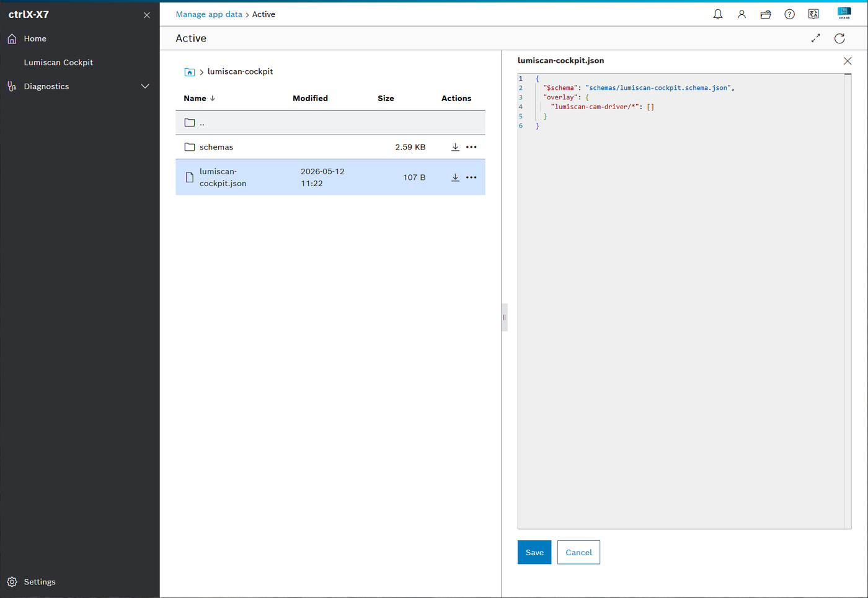Open the Diagnostics text label in the sidebar
Image resolution: width=868 pixels, height=598 pixels.
(46, 86)
